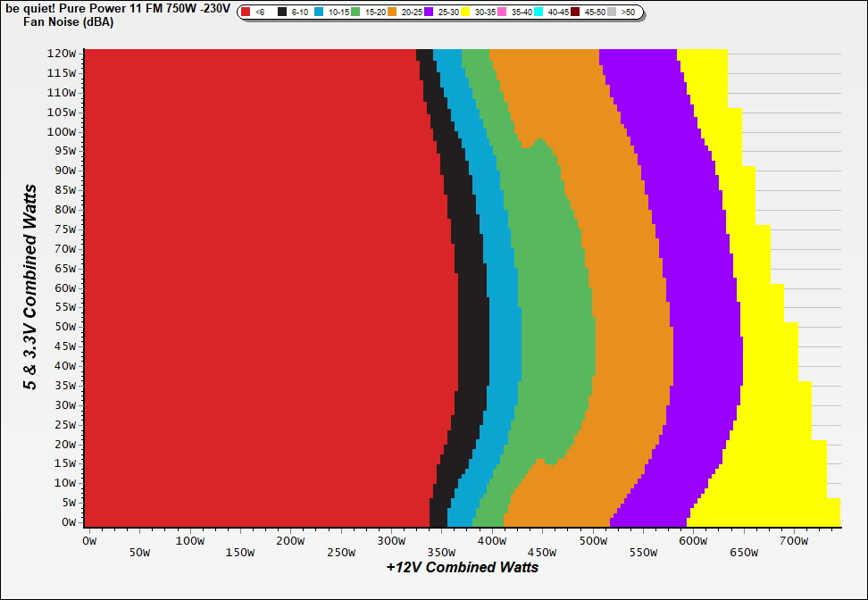The height and width of the screenshot is (600, 868).
Task: Click the '5 & 3.3V Combined Watts' axis label
Action: [30, 287]
